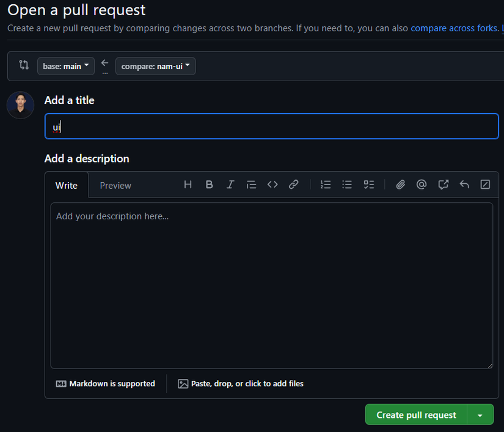Open the compare: nam-ui branch dropdown
The width and height of the screenshot is (504, 432).
click(x=155, y=66)
